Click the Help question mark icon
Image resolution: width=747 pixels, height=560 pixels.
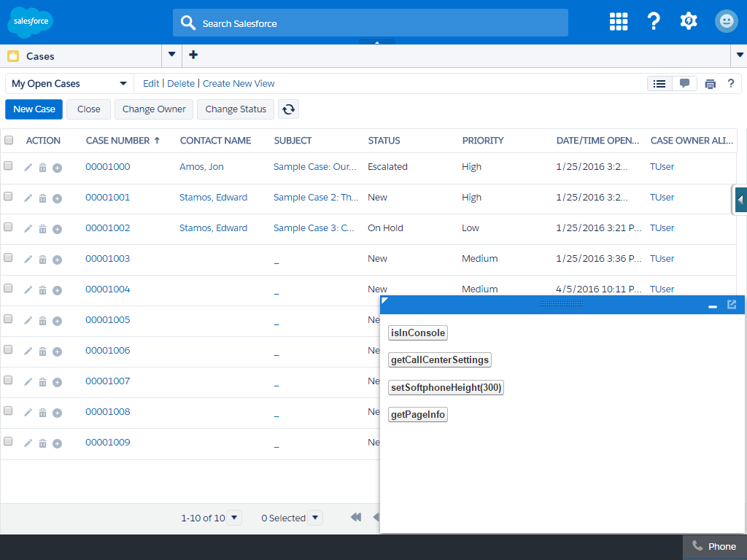pyautogui.click(x=653, y=21)
